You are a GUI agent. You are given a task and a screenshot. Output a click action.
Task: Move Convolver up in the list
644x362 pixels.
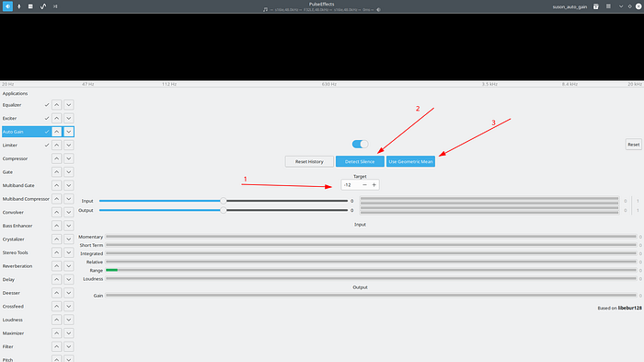pos(57,212)
